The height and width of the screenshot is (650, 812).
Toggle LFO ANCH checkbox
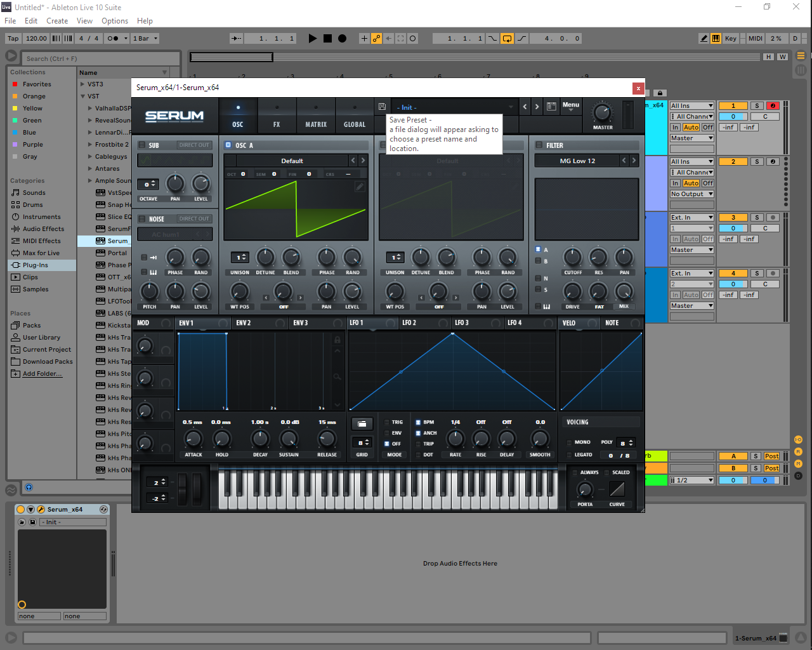pos(418,433)
